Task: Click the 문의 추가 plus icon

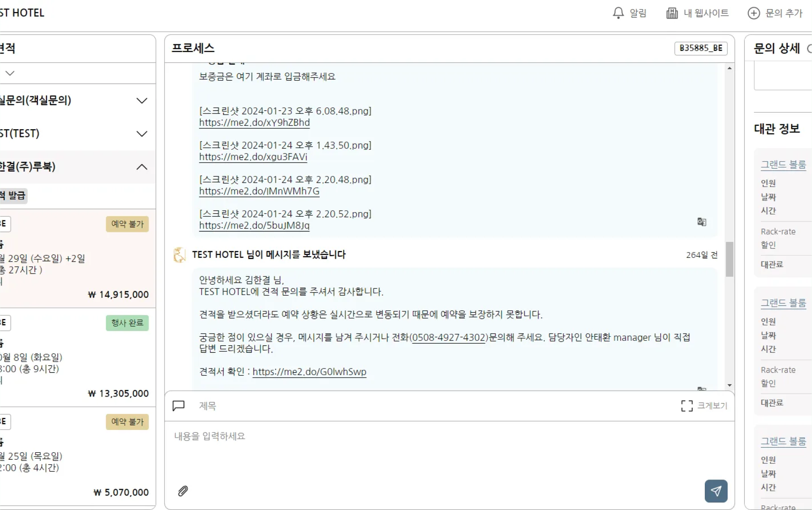Action: pos(753,13)
